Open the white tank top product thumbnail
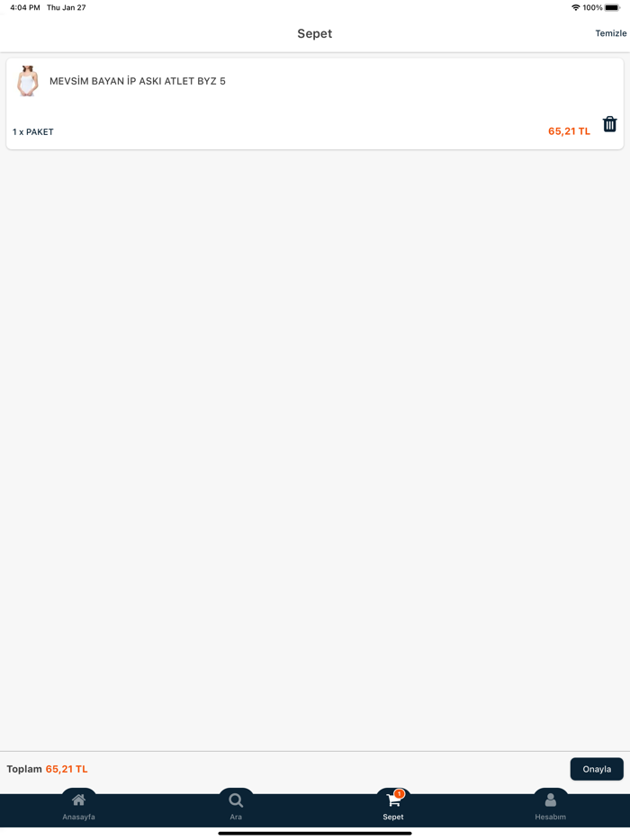The height and width of the screenshot is (840, 630). 27,81
